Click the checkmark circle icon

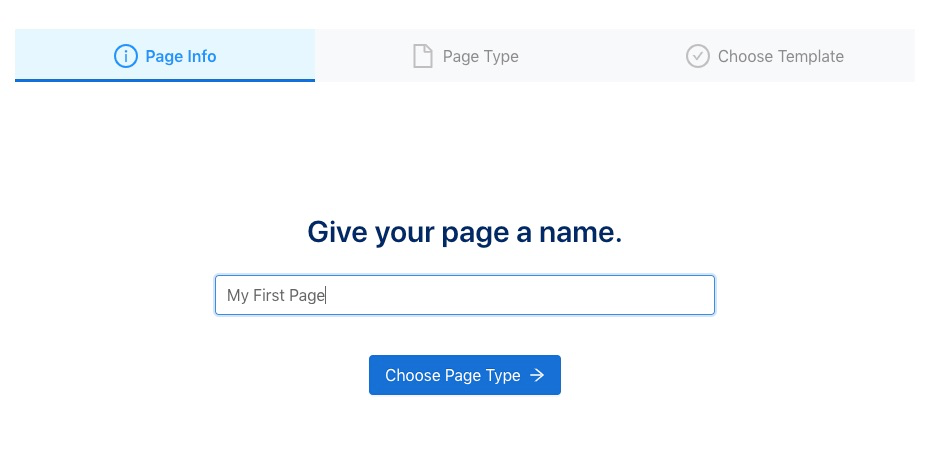pos(698,56)
